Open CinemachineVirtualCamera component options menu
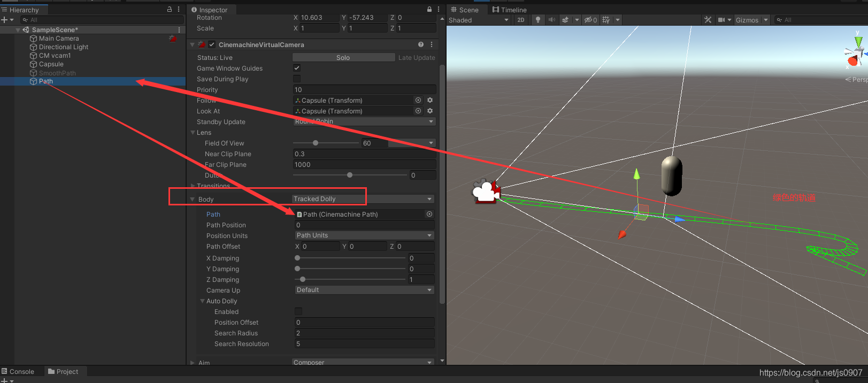The image size is (868, 383). click(x=432, y=44)
